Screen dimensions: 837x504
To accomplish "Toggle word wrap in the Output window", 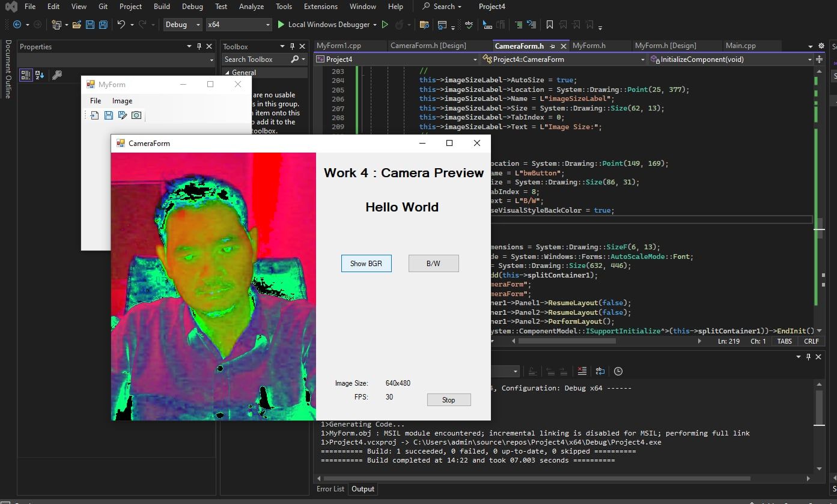I will pyautogui.click(x=600, y=371).
